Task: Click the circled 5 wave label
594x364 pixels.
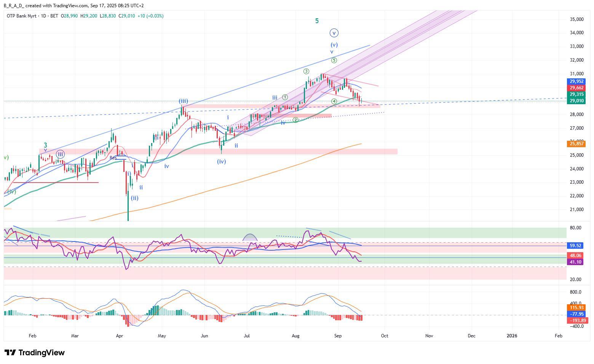Action: (x=334, y=60)
